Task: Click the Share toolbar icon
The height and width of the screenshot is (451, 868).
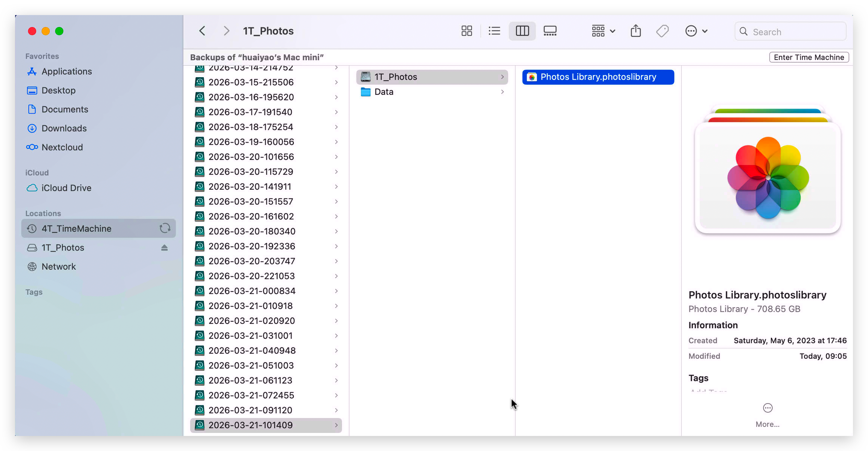Action: click(x=636, y=31)
